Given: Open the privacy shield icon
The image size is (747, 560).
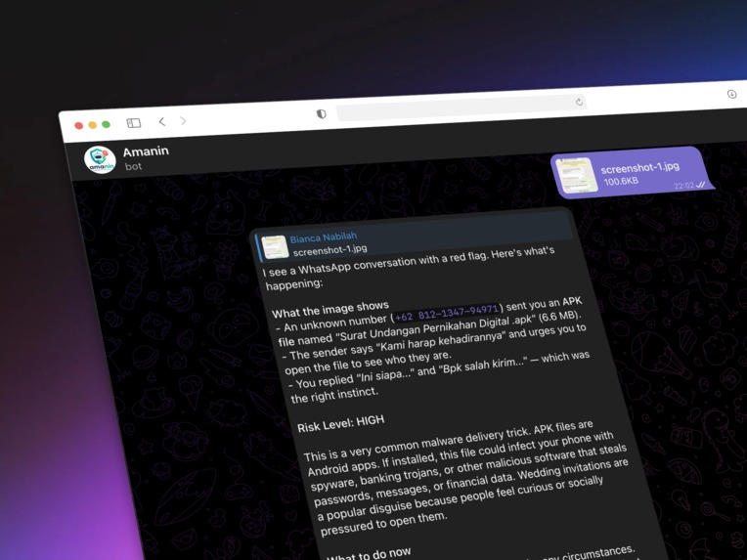Looking at the screenshot, I should (x=322, y=113).
